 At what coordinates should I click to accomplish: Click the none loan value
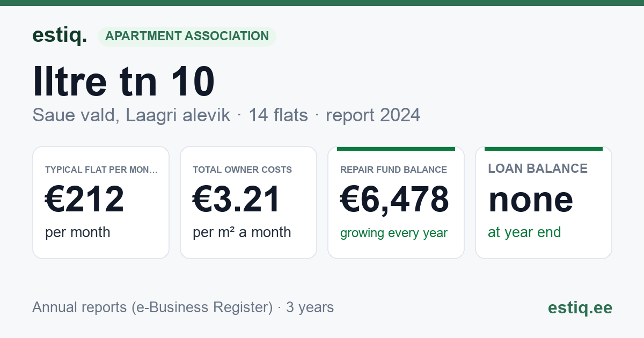click(531, 199)
